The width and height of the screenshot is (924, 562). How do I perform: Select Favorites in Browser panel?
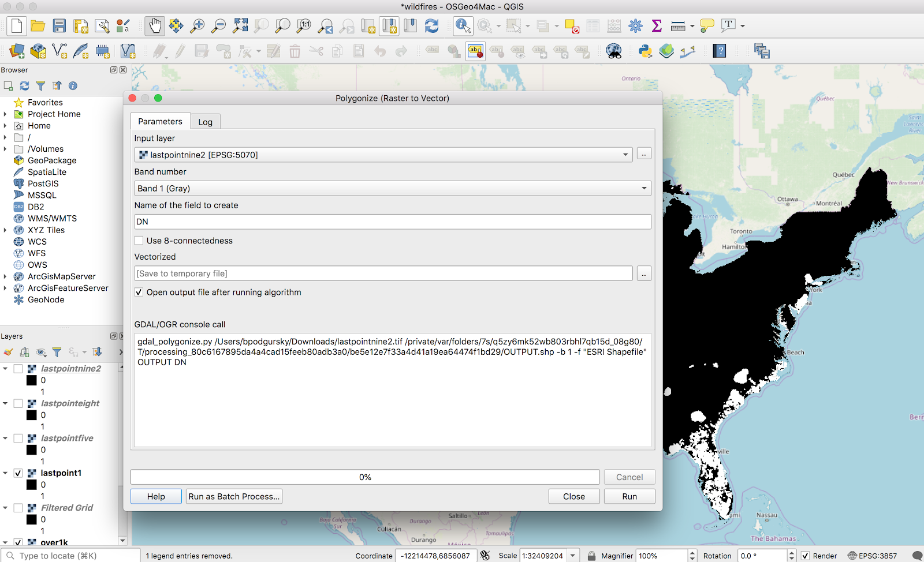tap(45, 103)
